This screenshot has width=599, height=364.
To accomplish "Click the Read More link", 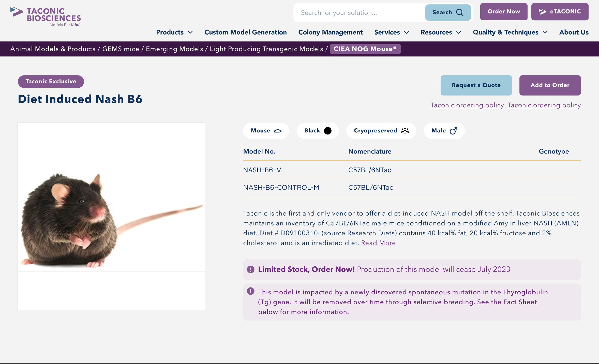I will click(x=378, y=243).
